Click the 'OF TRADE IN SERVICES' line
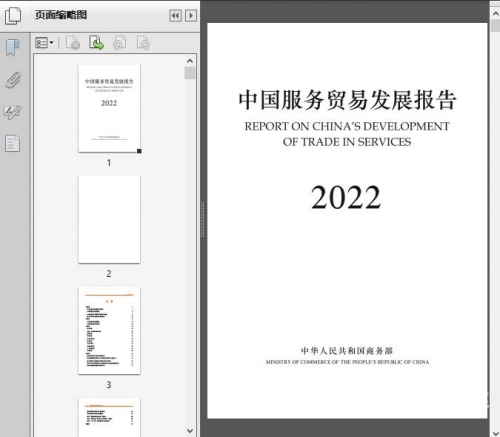The width and height of the screenshot is (500, 437). pyautogui.click(x=347, y=142)
